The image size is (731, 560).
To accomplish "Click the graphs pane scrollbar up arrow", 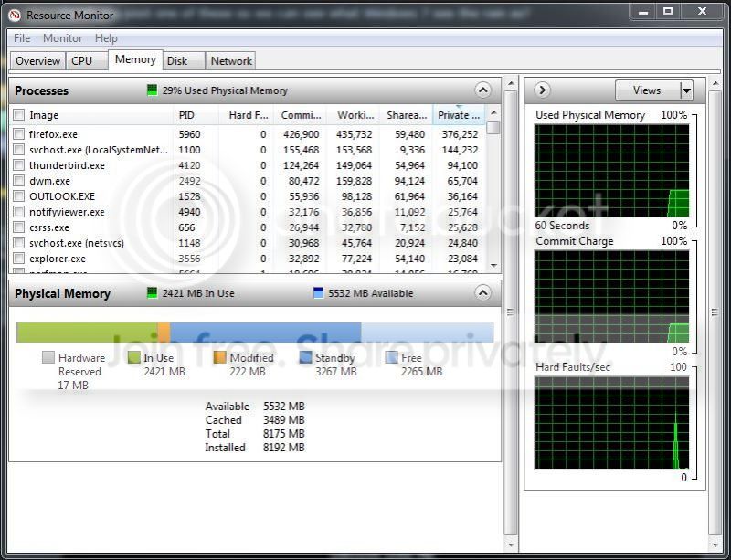I will click(x=715, y=84).
